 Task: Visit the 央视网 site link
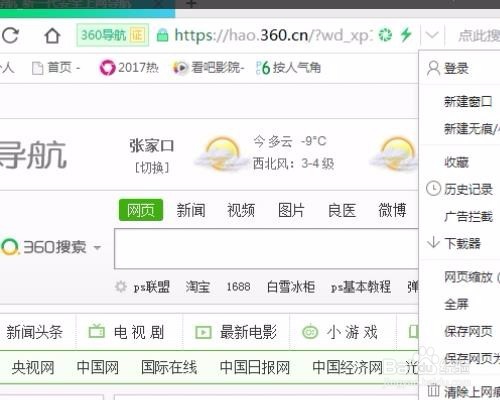(x=33, y=367)
